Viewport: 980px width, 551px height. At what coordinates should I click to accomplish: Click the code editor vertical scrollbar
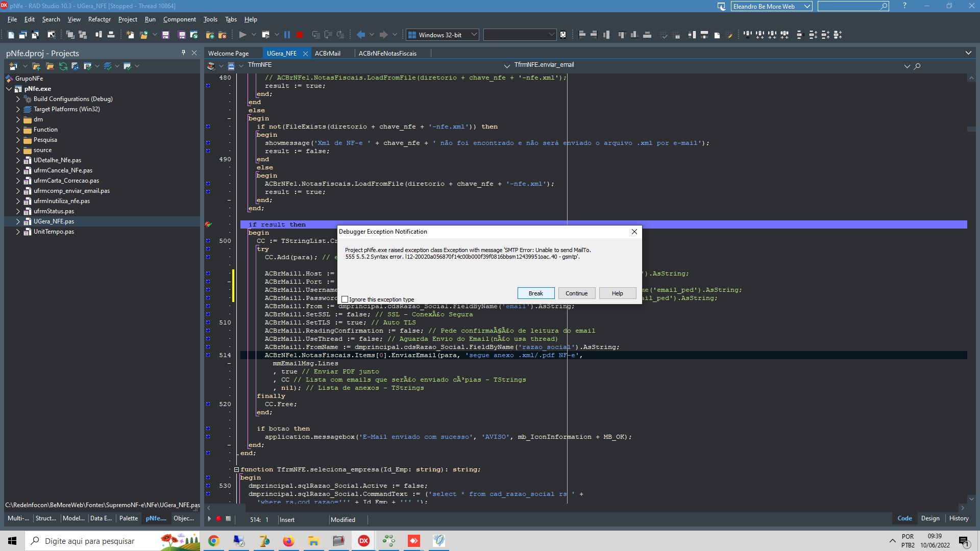click(971, 288)
